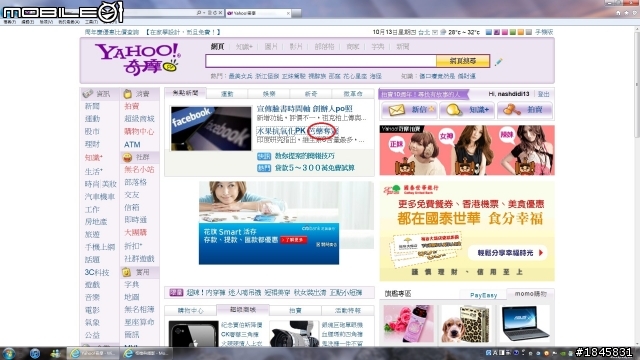The image size is (640, 360).
Task: Open the 購物中心 shopping tab
Action: click(x=191, y=311)
